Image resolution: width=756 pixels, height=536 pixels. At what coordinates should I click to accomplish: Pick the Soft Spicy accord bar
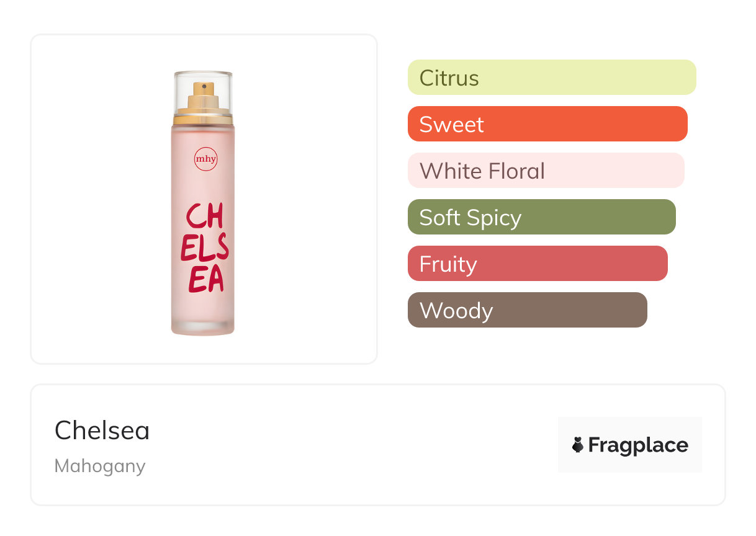pos(541,217)
